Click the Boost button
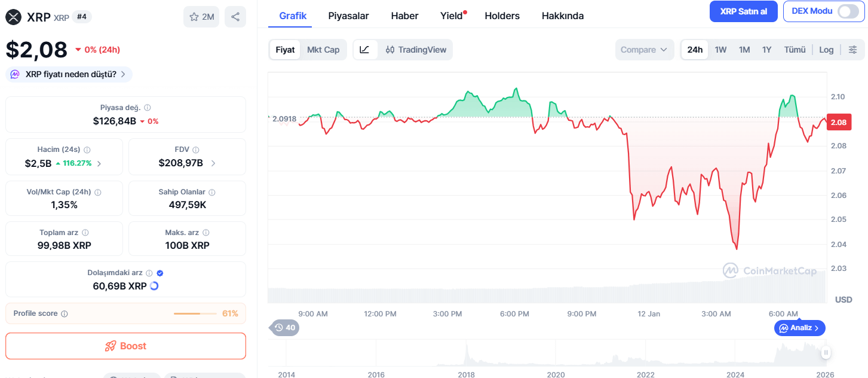This screenshot has height=378, width=868. pos(125,346)
